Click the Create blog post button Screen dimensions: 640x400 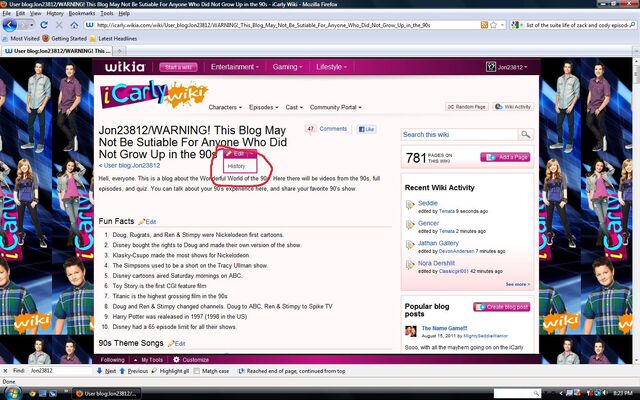click(x=502, y=307)
